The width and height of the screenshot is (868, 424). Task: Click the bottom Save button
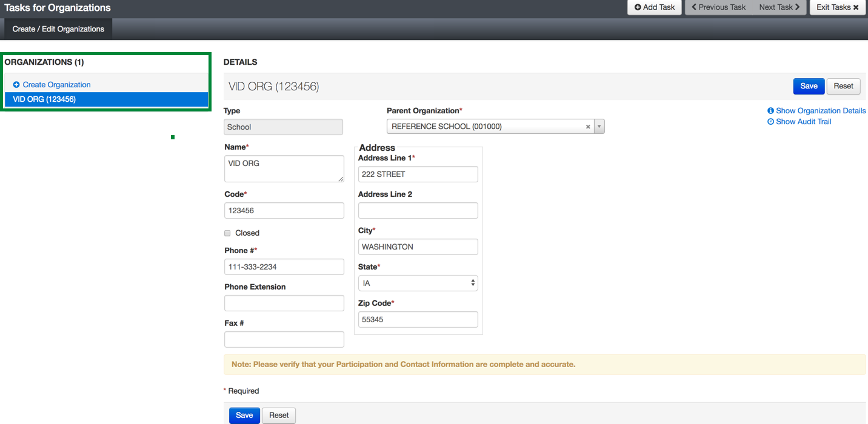click(244, 415)
